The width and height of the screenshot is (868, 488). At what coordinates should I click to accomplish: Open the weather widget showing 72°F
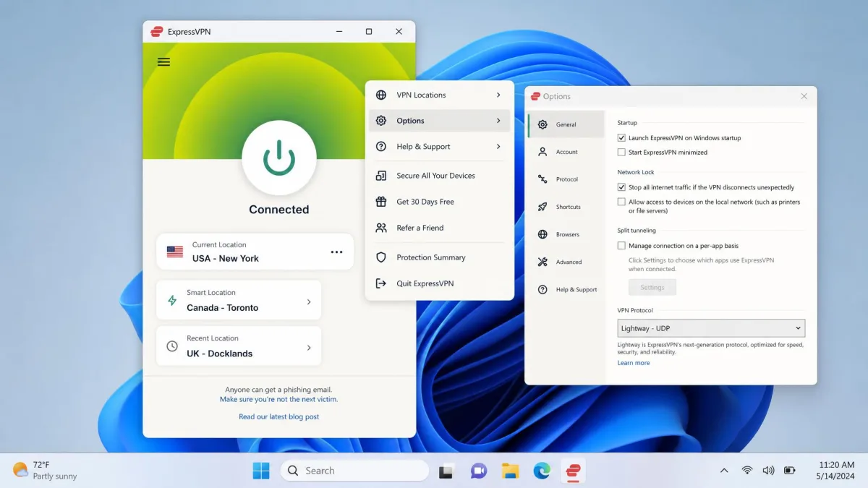(x=45, y=471)
